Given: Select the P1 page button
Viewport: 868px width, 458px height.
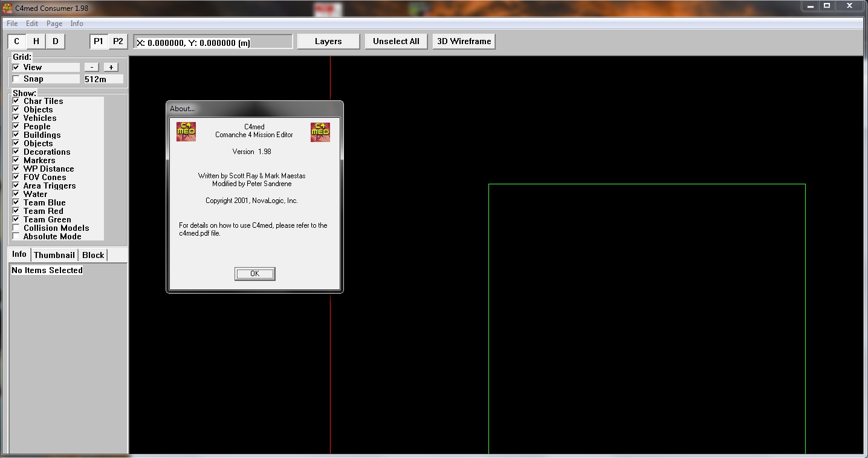Looking at the screenshot, I should click(99, 41).
